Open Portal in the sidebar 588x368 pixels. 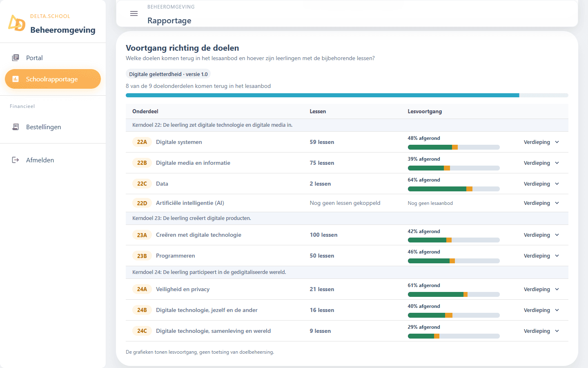pyautogui.click(x=53, y=58)
